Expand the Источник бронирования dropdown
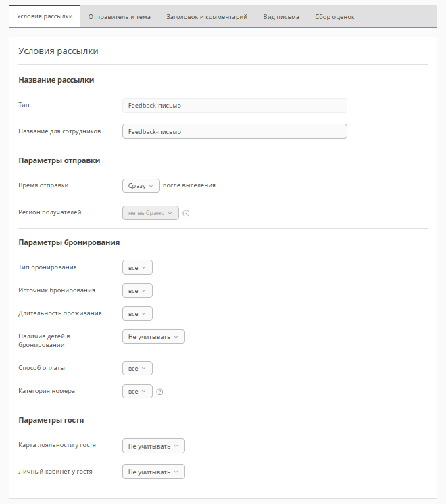446x504 pixels. point(137,291)
